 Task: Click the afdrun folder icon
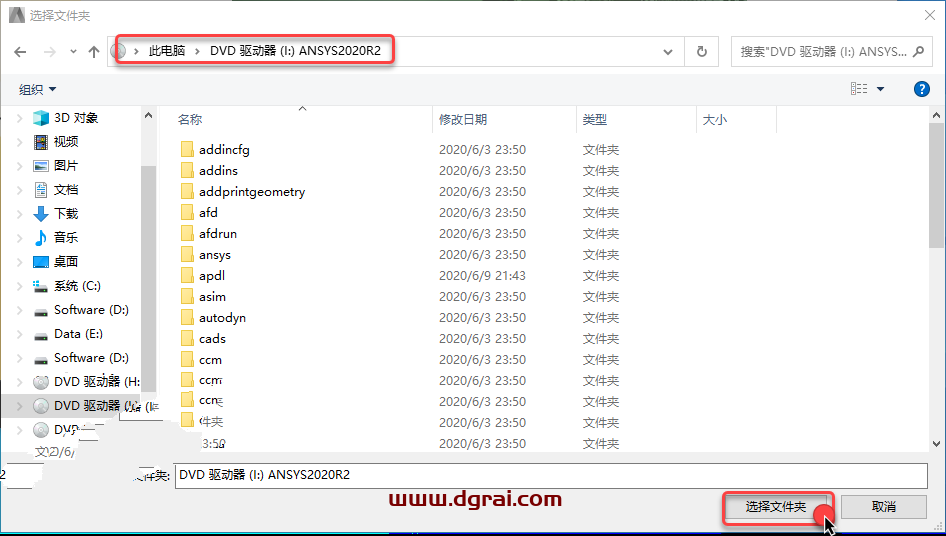point(187,234)
